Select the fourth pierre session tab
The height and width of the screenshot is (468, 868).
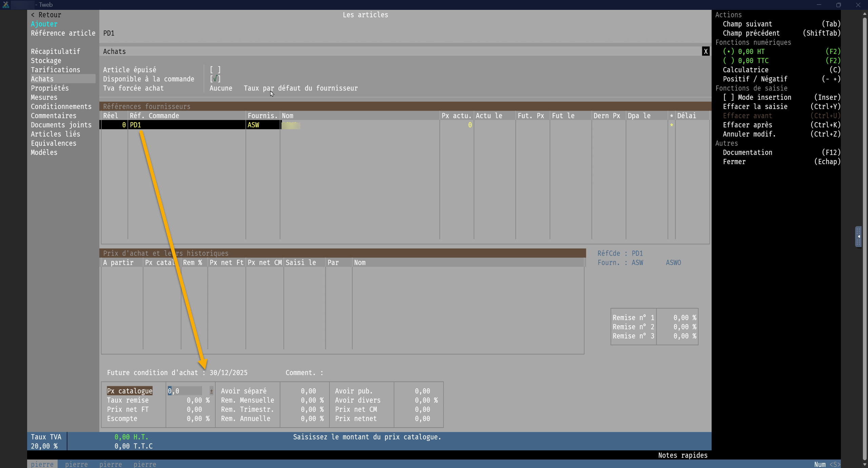pyautogui.click(x=145, y=464)
